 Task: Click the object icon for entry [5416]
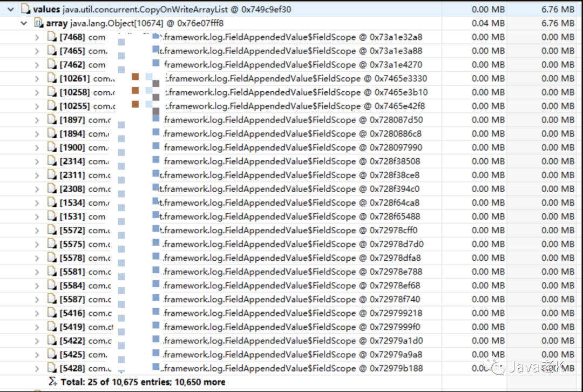pos(52,313)
